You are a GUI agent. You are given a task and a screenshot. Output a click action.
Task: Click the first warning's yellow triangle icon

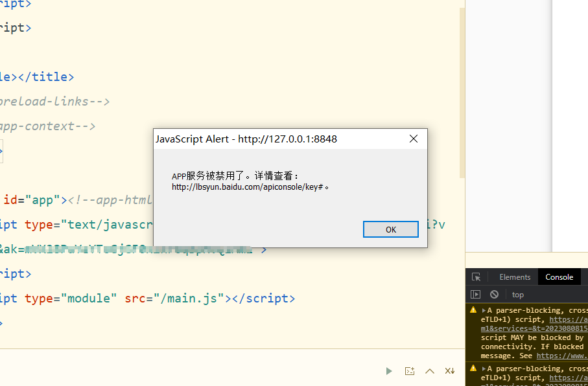point(473,310)
